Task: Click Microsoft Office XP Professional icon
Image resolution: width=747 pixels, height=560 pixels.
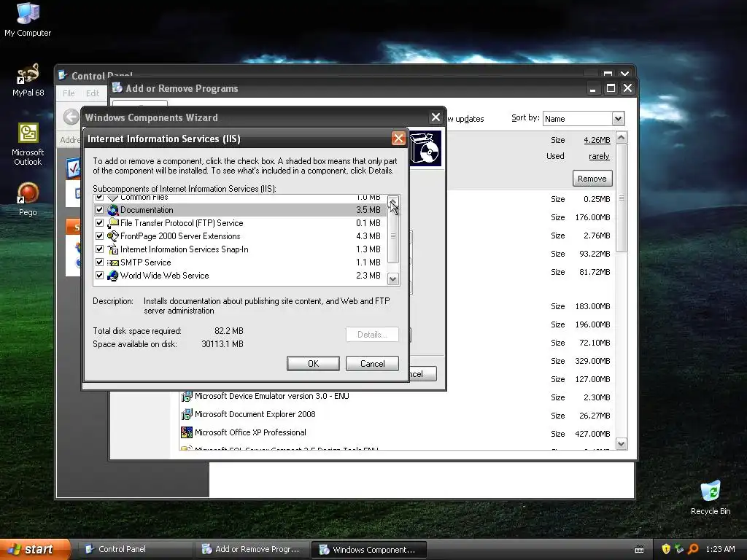Action: (x=186, y=432)
